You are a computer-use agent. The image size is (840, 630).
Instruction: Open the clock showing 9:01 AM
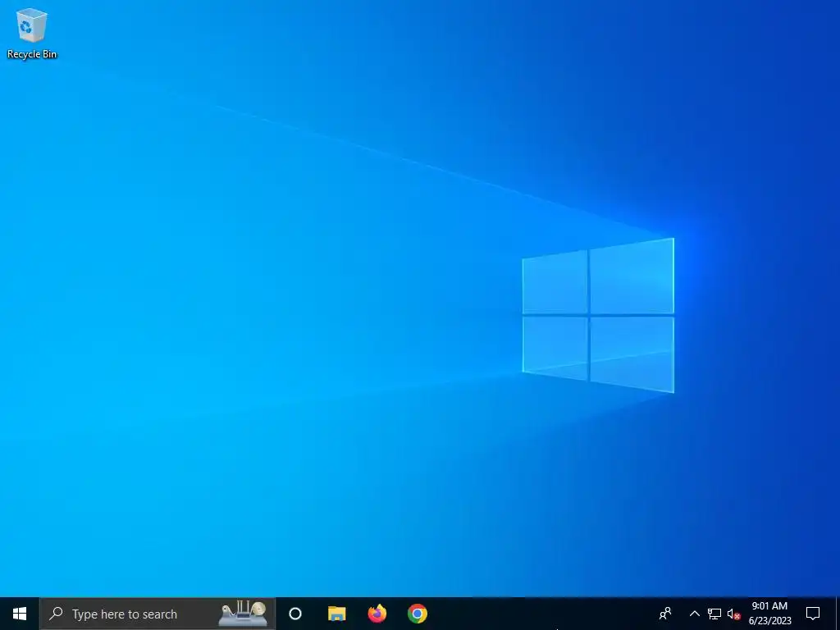coord(769,614)
